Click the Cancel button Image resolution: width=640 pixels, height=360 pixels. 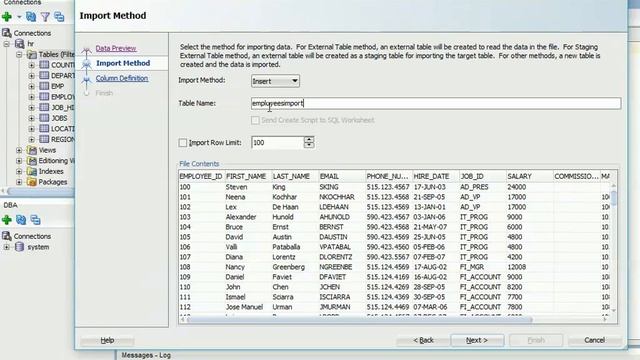pyautogui.click(x=594, y=340)
